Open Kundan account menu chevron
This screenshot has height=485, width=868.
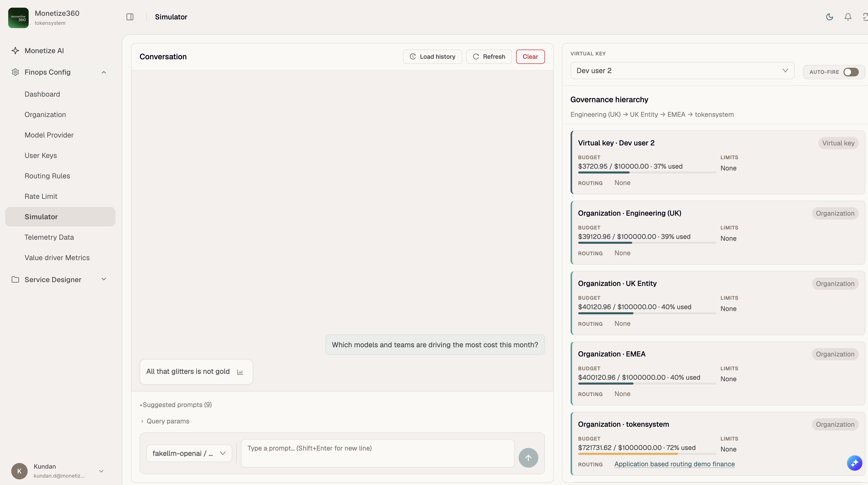[101, 471]
